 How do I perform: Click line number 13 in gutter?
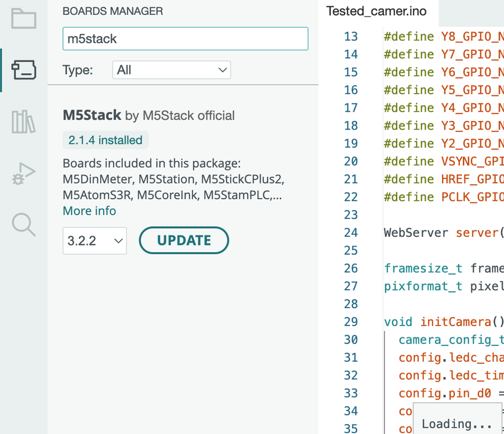click(x=351, y=37)
